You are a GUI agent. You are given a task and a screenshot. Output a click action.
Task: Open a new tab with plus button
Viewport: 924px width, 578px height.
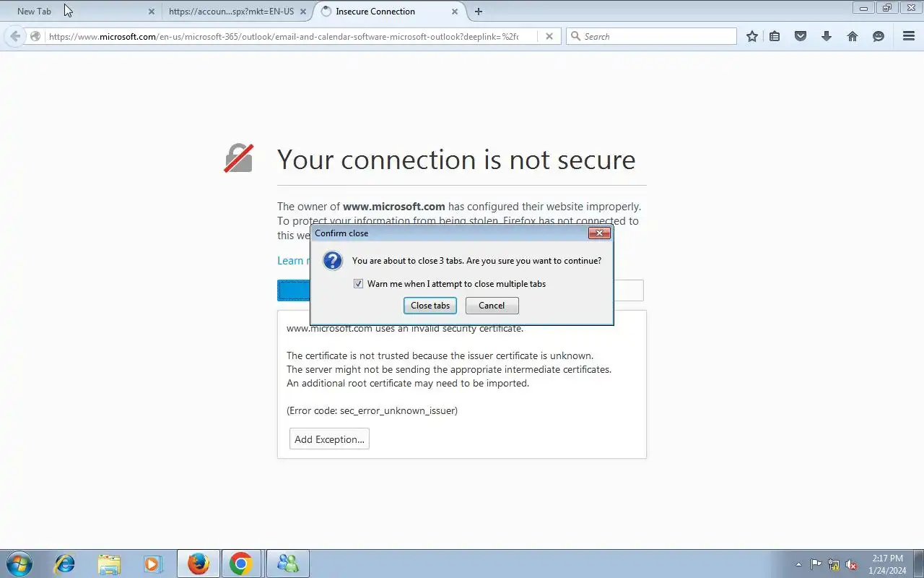[478, 12]
